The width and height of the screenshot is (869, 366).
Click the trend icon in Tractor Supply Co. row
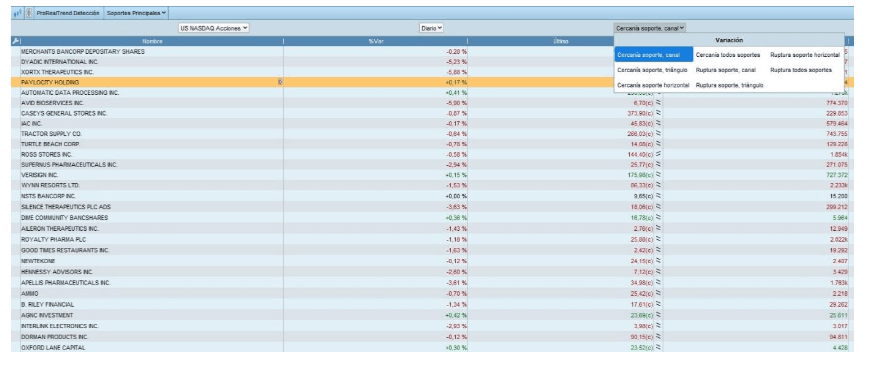(658, 134)
